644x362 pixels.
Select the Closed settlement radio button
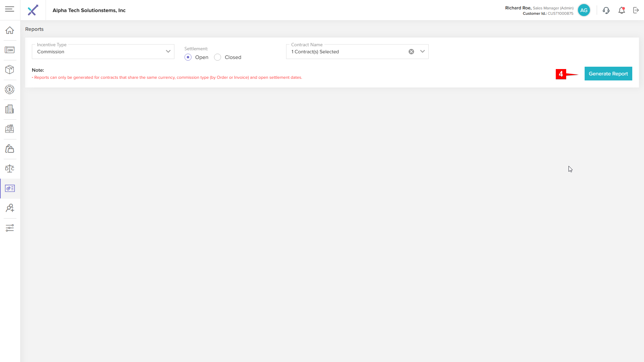[218, 57]
